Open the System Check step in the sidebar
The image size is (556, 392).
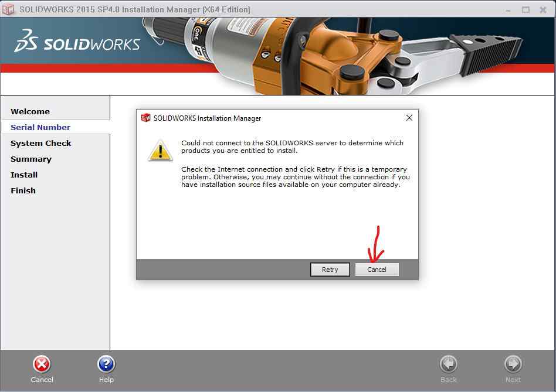pos(40,143)
